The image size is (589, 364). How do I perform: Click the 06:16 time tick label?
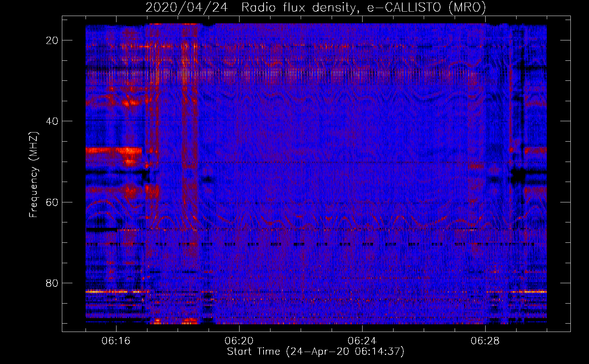pos(116,341)
